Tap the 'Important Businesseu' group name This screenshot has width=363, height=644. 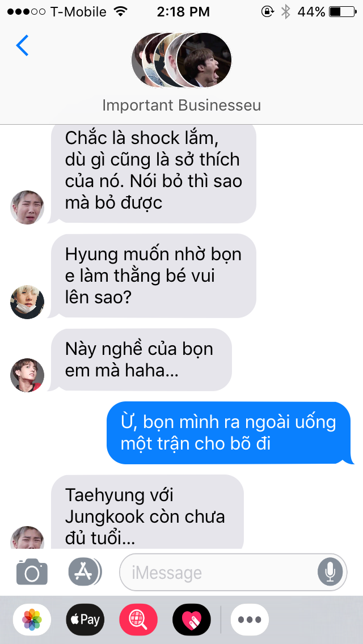point(181,105)
